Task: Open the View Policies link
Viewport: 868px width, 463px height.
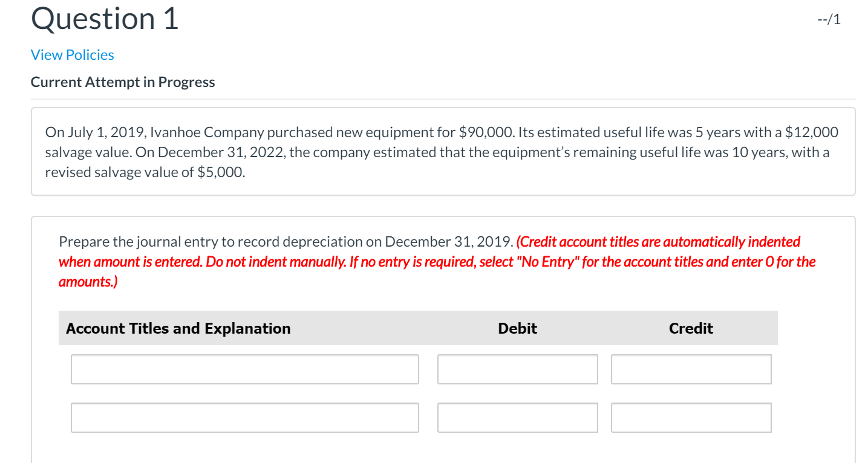Action: [71, 54]
